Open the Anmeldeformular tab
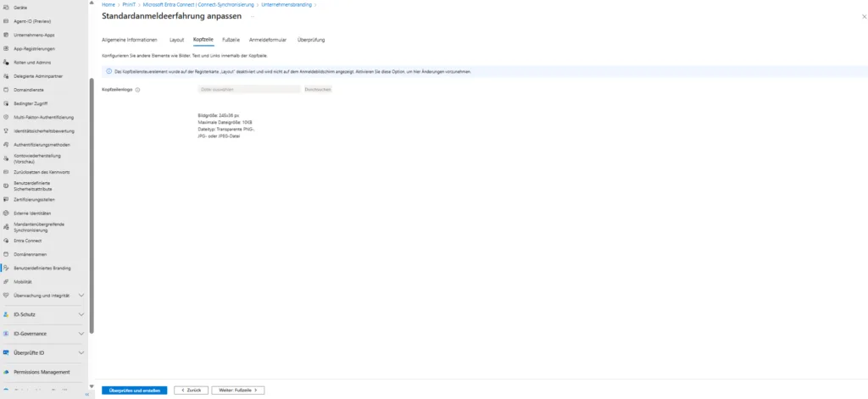 [268, 40]
